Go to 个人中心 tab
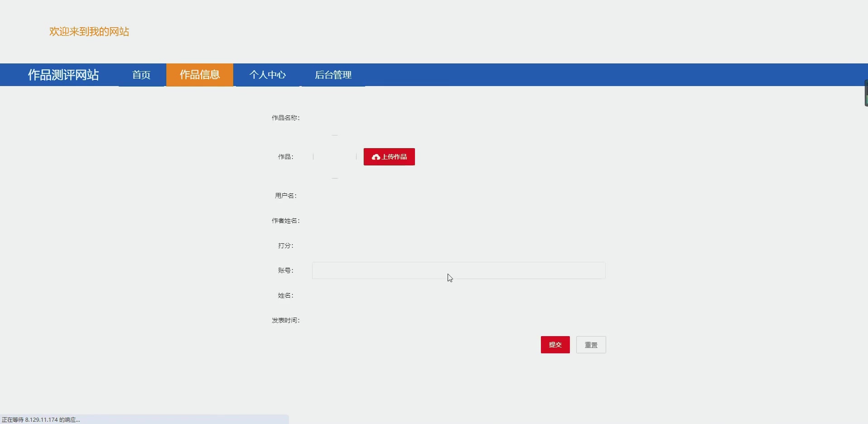Viewport: 868px width, 424px height. click(267, 75)
